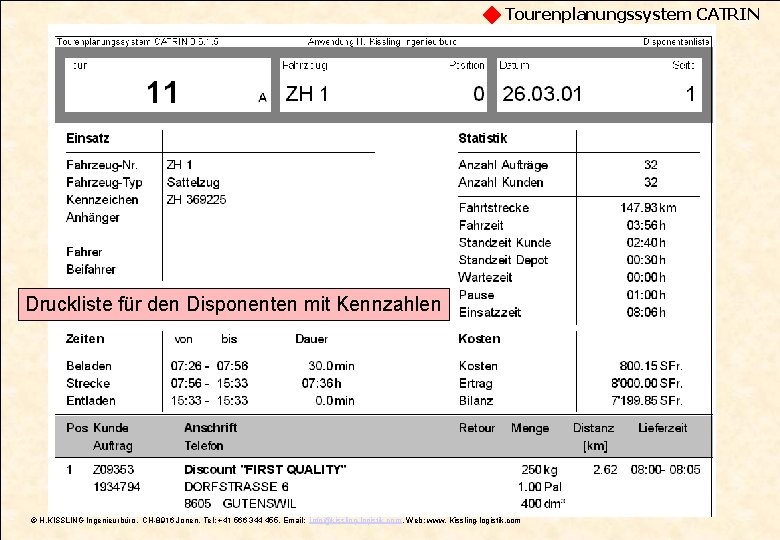The width and height of the screenshot is (780, 540).
Task: Click the Retour column header
Action: tap(477, 428)
